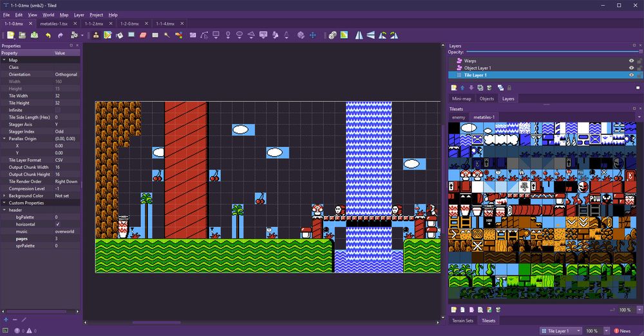The width and height of the screenshot is (644, 336).
Task: Select the Eraser tool
Action: [143, 35]
